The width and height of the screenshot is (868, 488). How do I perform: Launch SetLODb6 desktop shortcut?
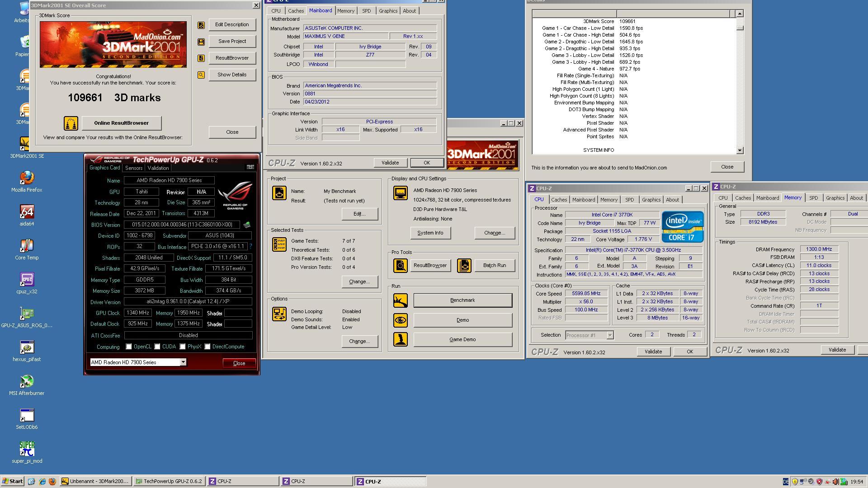point(27,418)
